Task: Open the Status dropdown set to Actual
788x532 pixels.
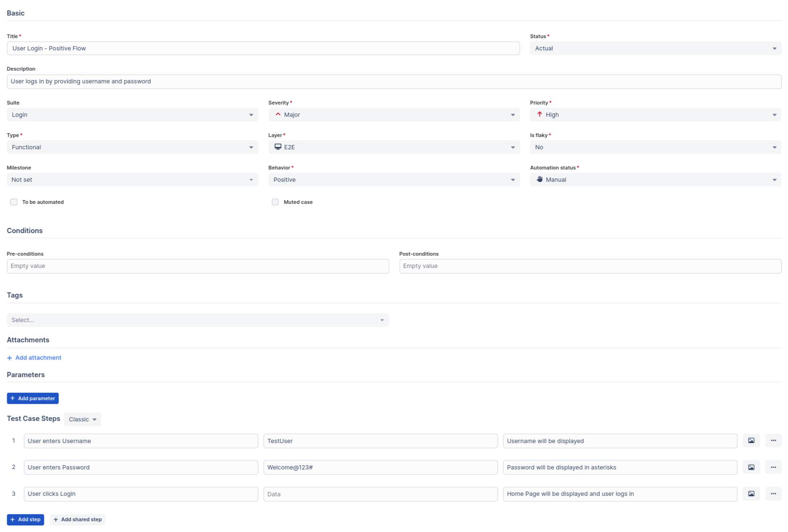Action: pos(655,48)
